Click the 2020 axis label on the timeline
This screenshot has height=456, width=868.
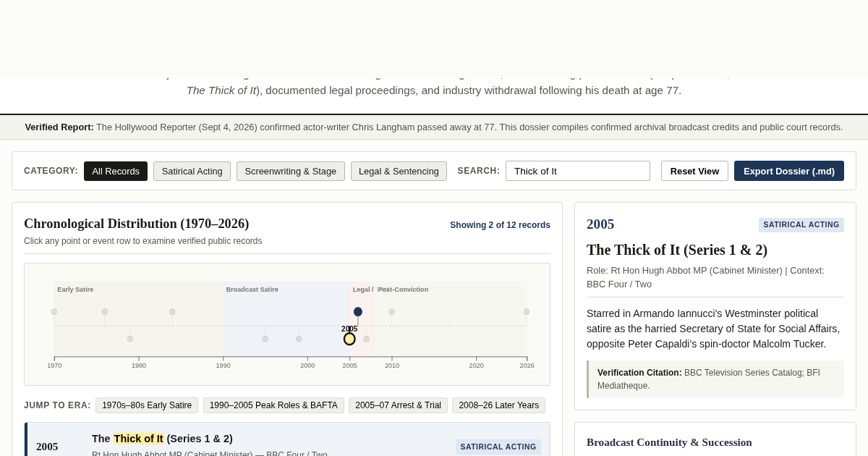[476, 366]
